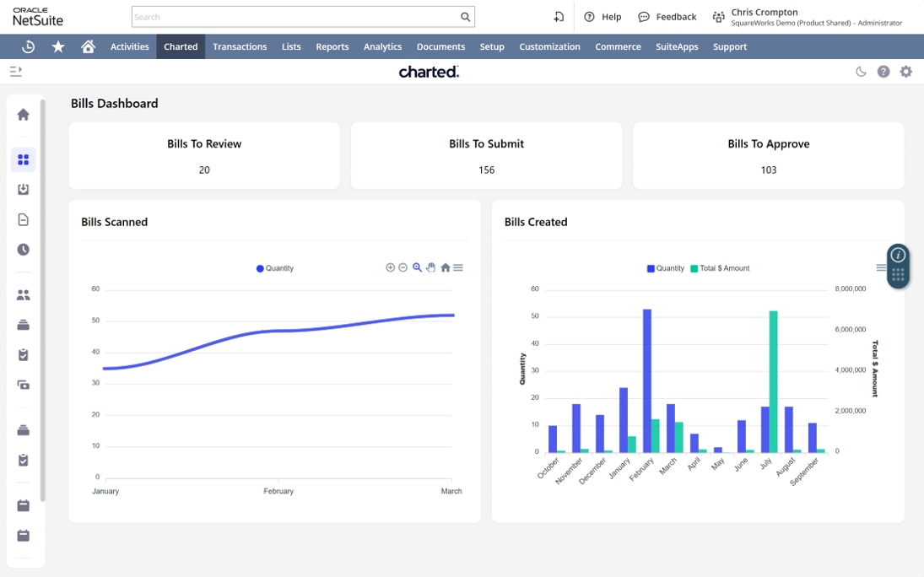This screenshot has width=924, height=577.
Task: Activate the hand panning tool on chart
Action: 430,267
